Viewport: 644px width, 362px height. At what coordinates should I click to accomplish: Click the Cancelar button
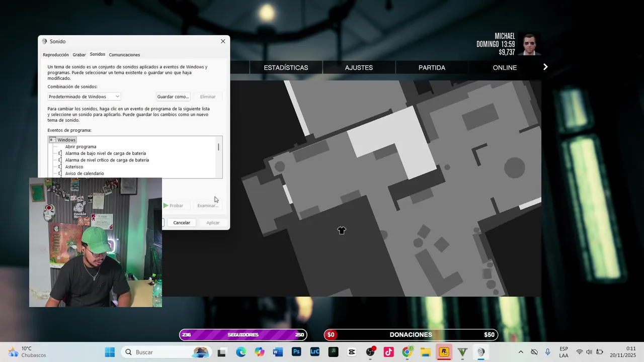pyautogui.click(x=182, y=223)
